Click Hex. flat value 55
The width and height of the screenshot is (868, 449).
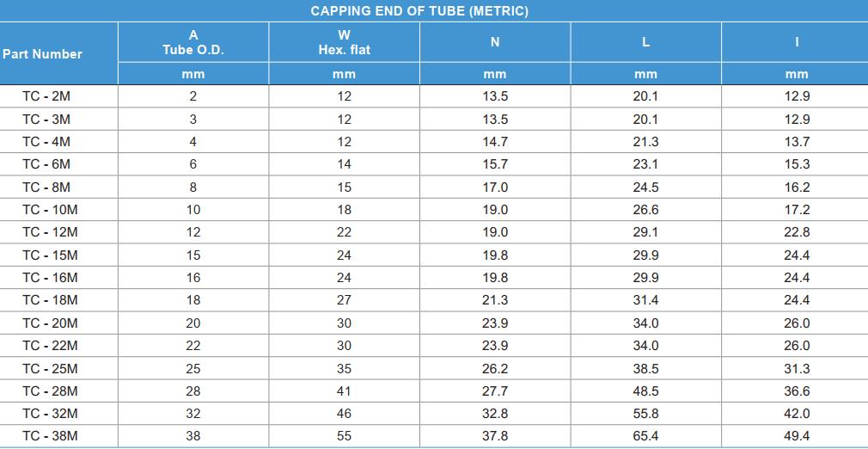pos(344,436)
